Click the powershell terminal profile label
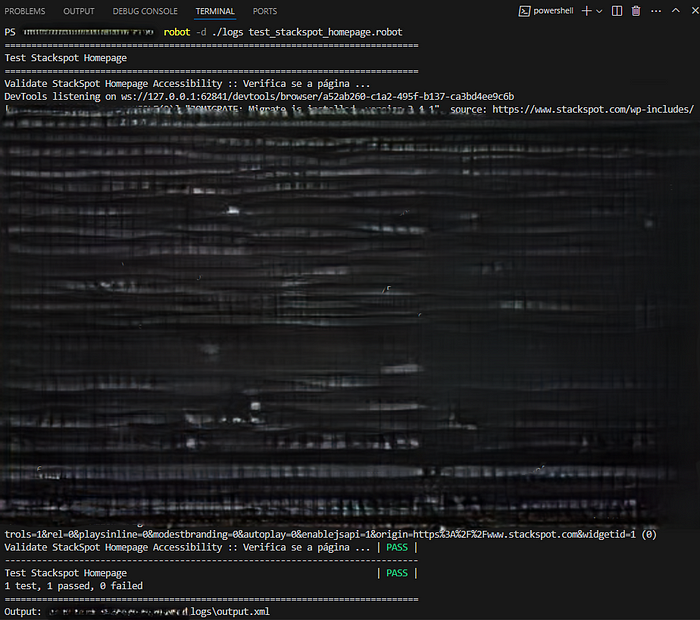Screen dimensions: 700x620 pos(553,11)
